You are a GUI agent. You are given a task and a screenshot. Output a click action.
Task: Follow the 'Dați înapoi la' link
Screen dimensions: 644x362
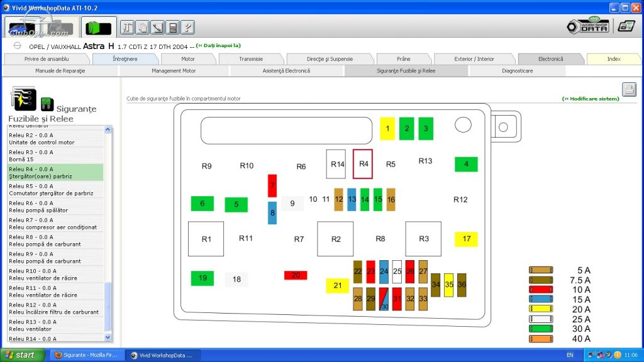(218, 45)
